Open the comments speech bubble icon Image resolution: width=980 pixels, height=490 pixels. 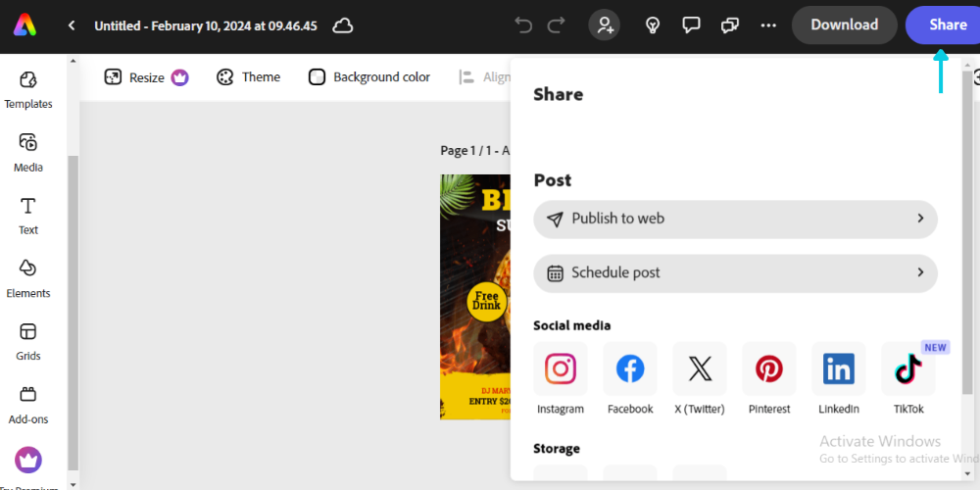691,25
